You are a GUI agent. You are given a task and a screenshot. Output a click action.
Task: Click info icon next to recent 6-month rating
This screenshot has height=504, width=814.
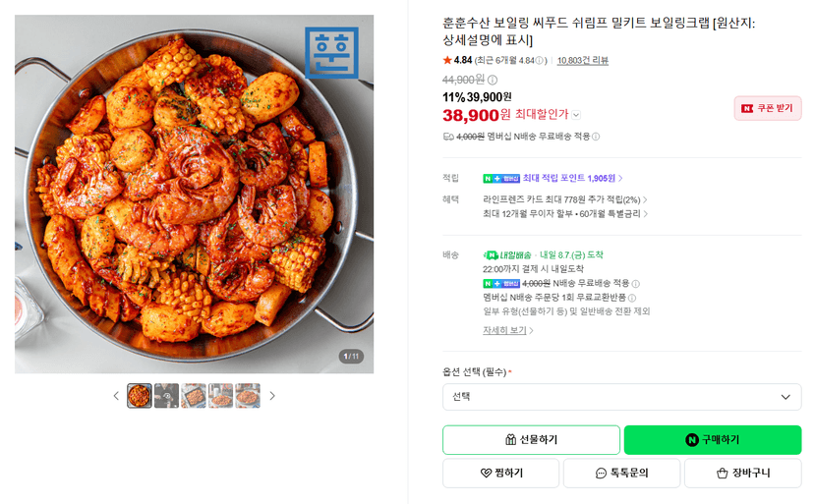(540, 61)
